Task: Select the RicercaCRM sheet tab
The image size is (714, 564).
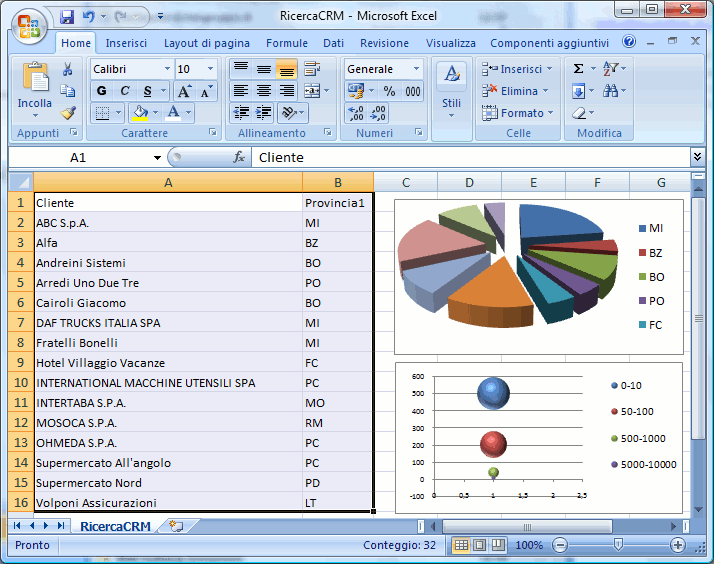Action: 115,526
